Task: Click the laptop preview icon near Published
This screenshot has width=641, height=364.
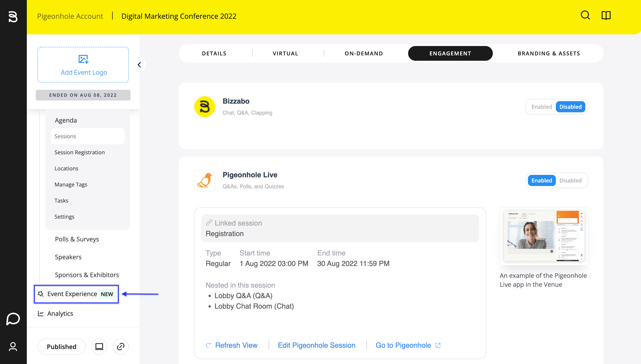Action: click(99, 347)
